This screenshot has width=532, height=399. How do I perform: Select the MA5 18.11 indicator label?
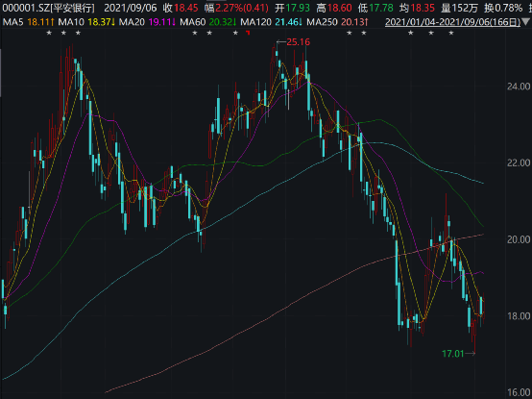tap(28, 22)
